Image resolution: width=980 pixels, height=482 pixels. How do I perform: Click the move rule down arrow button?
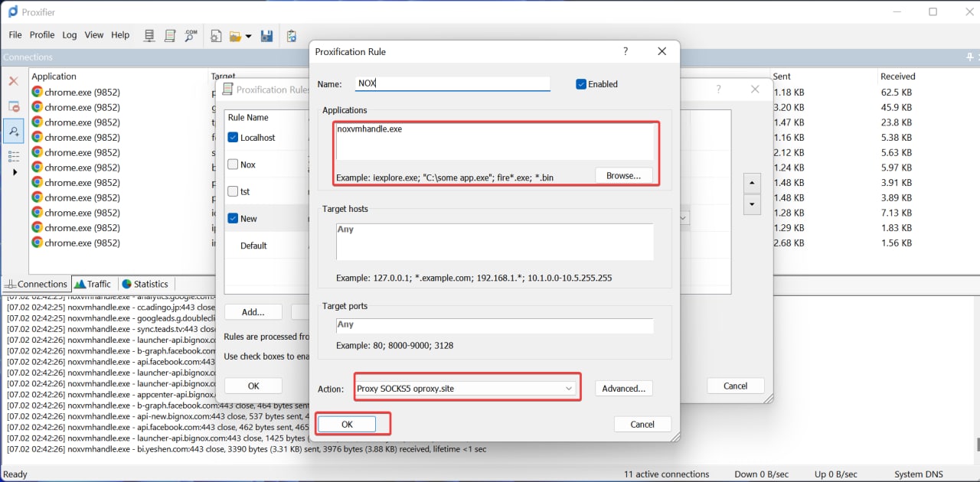tap(752, 205)
